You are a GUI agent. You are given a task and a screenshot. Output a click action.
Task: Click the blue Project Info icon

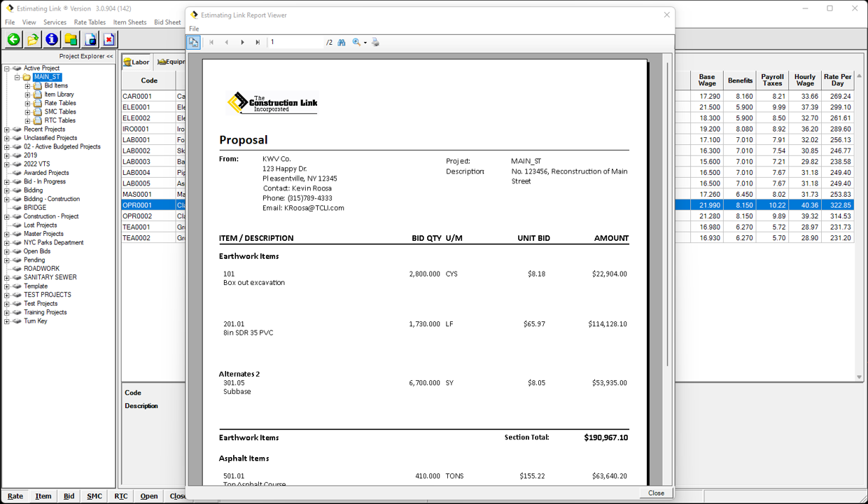[51, 39]
